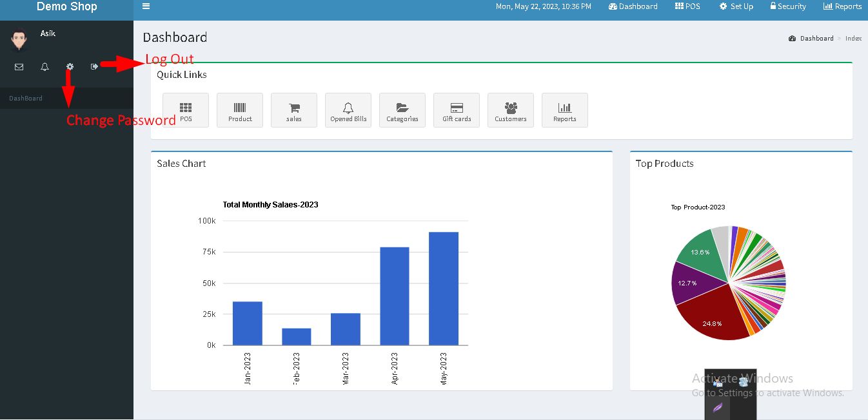Screen dimensions: 868x420
Task: Toggle the sidebar with hamburger icon
Action: (x=146, y=6)
